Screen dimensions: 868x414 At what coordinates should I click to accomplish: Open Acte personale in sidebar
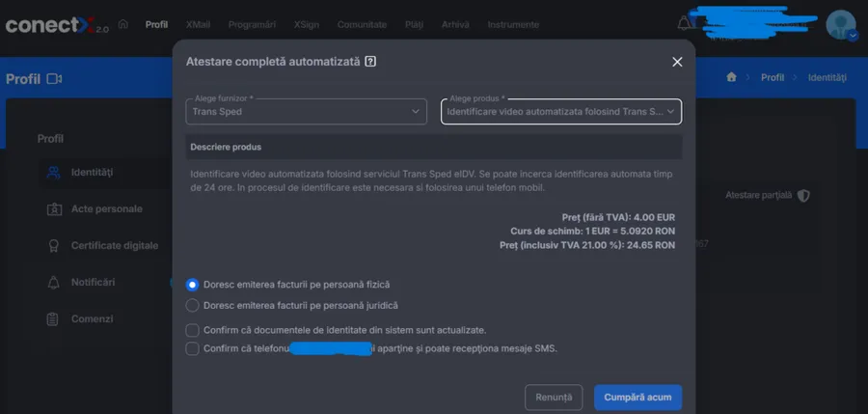106,209
